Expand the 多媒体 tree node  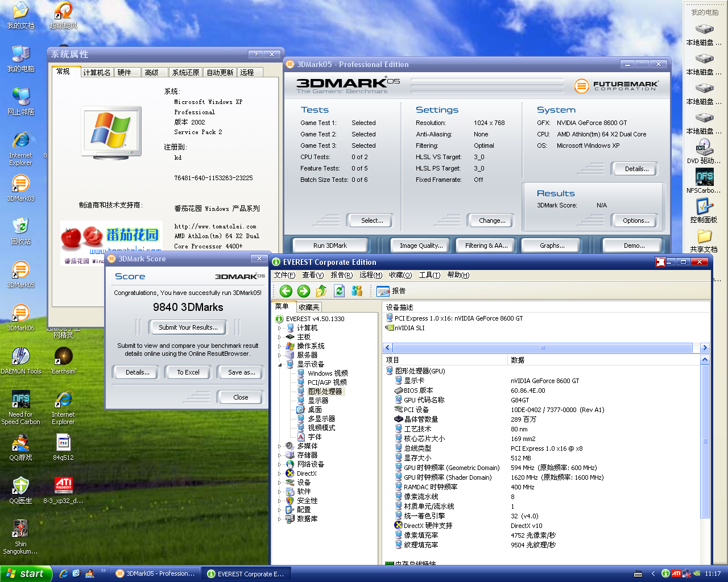coord(279,446)
